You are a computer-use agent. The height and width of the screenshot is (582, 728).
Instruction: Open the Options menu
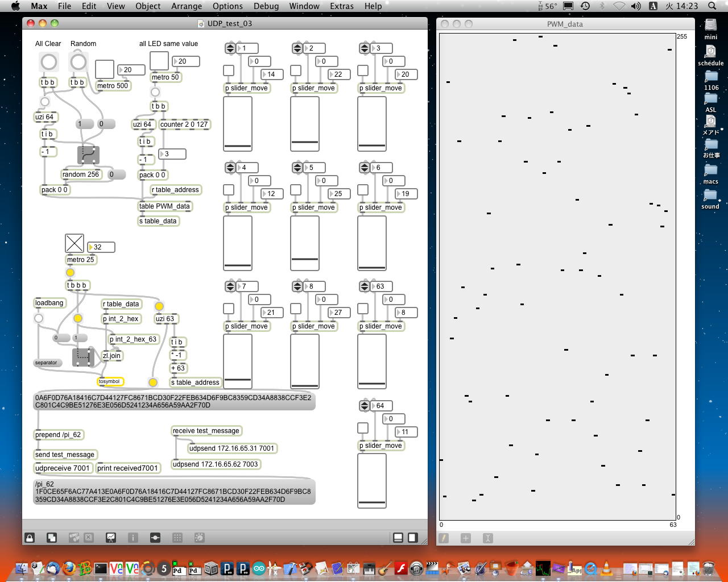227,6
